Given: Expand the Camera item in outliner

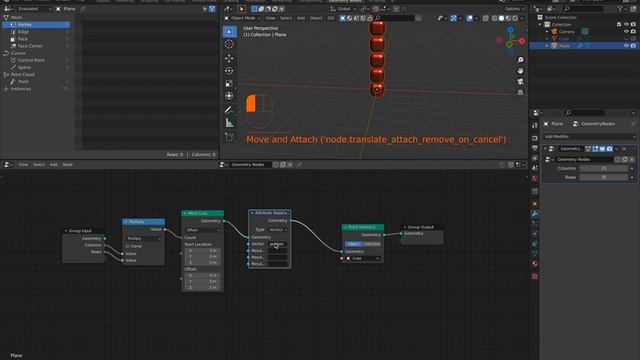Looking at the screenshot, I should pyautogui.click(x=547, y=32).
